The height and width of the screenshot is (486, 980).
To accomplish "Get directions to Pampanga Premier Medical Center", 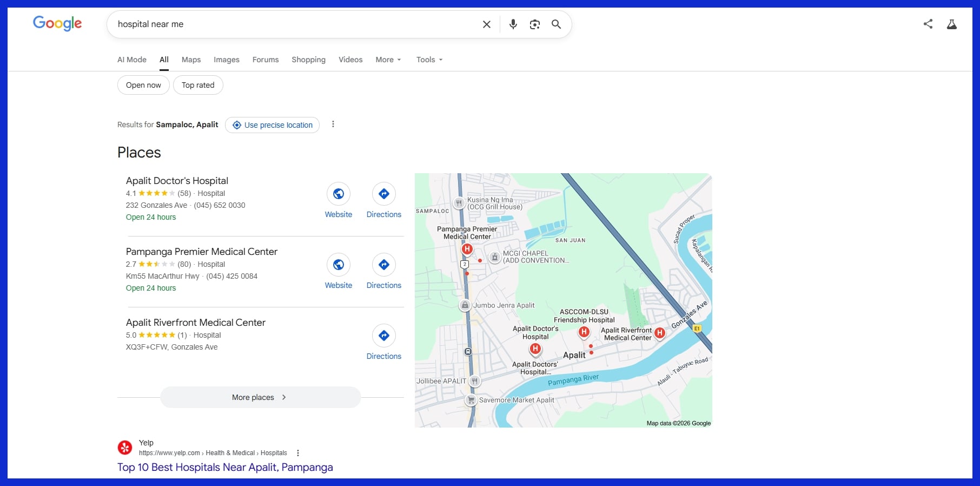I will coord(383,265).
